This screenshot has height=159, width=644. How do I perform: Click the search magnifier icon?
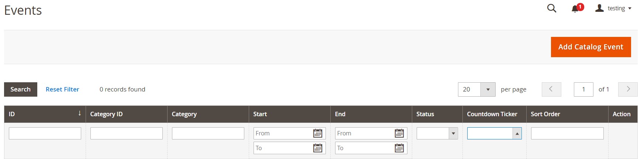(551, 8)
